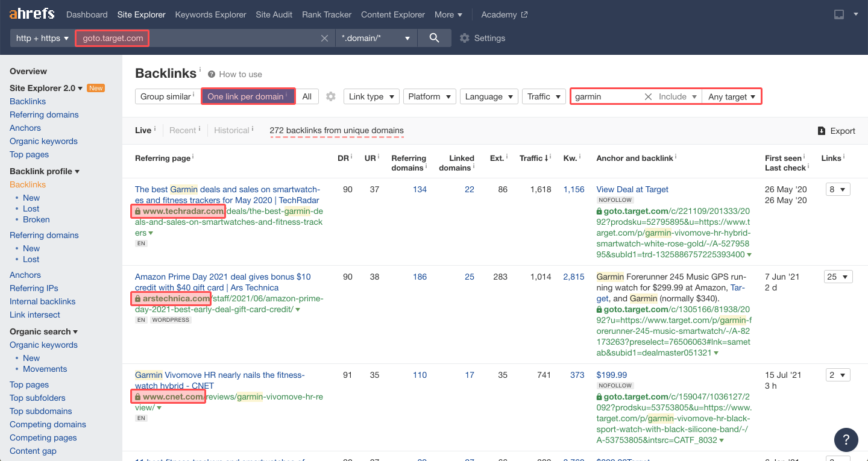This screenshot has height=461, width=868.
Task: Open Competing domains in sidebar
Action: click(48, 424)
